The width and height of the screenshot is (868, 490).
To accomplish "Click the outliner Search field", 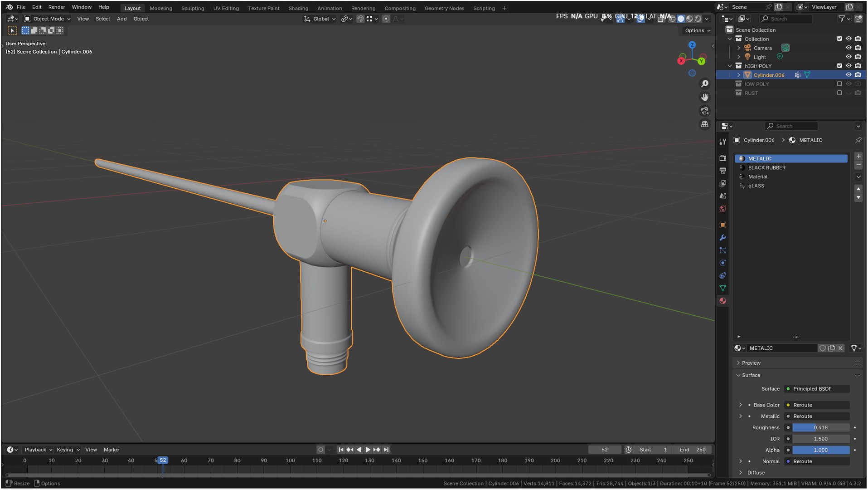I will pos(786,19).
